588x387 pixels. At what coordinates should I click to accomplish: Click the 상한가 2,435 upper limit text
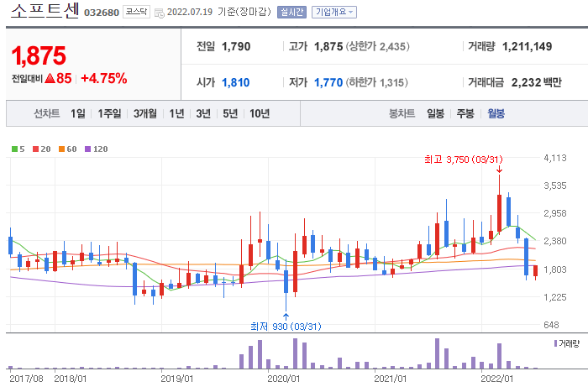pyautogui.click(x=378, y=46)
